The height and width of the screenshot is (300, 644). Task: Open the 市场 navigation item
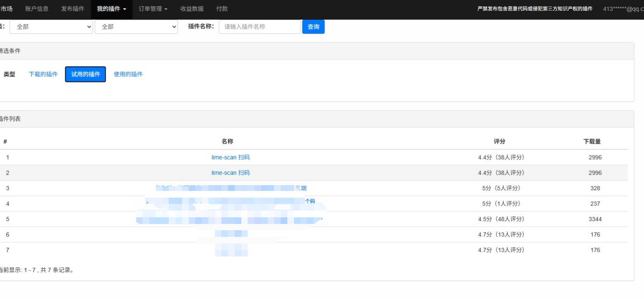click(x=7, y=9)
